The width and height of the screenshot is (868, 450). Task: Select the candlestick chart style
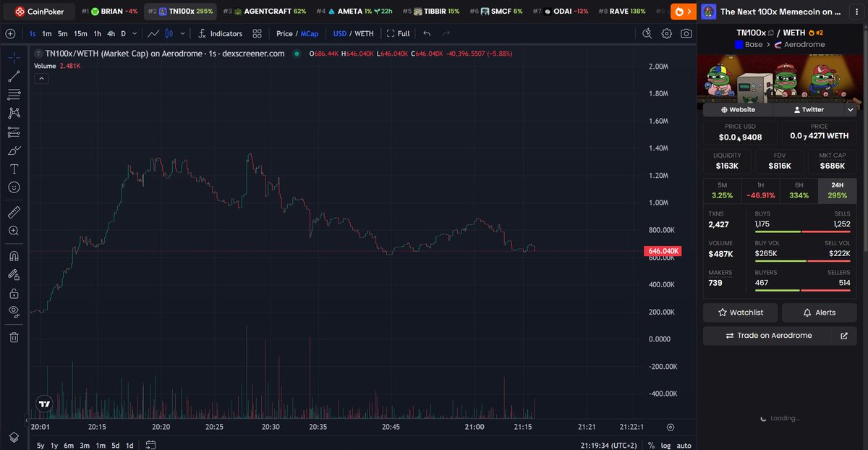169,33
